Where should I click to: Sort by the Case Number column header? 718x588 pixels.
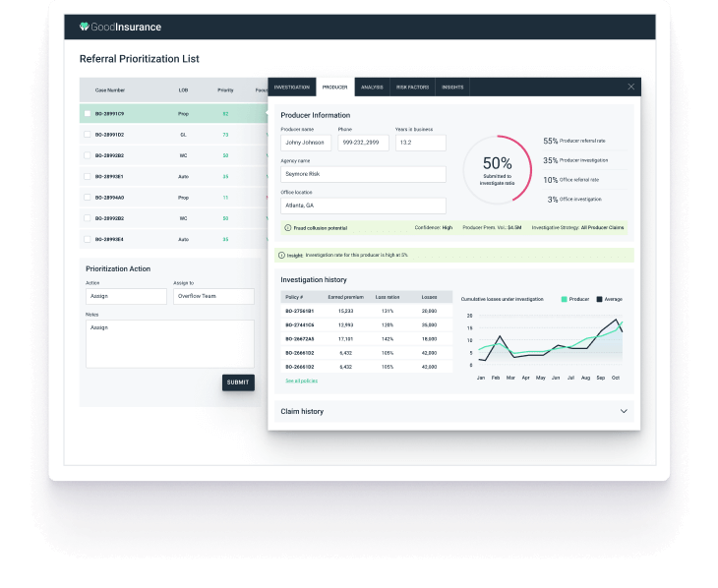point(110,90)
